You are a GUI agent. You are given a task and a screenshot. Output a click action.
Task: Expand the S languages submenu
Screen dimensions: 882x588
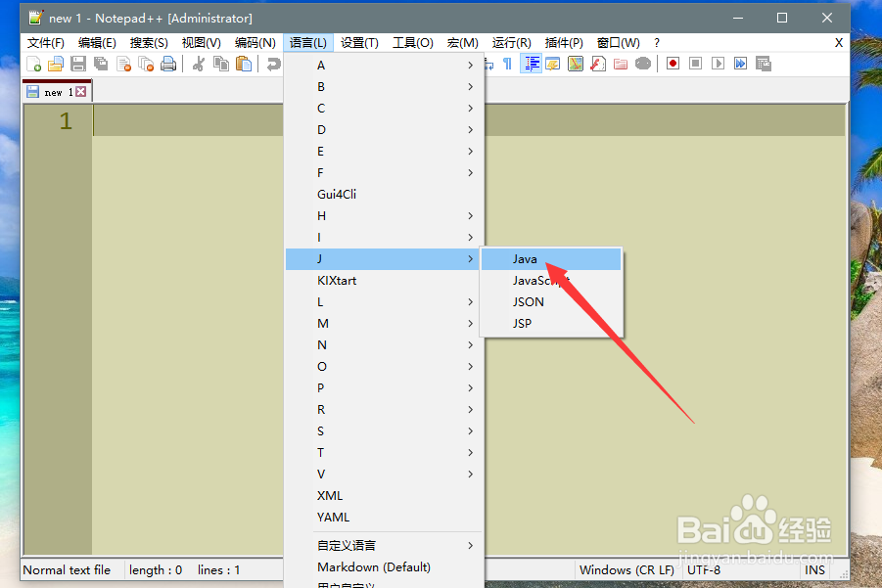(384, 431)
